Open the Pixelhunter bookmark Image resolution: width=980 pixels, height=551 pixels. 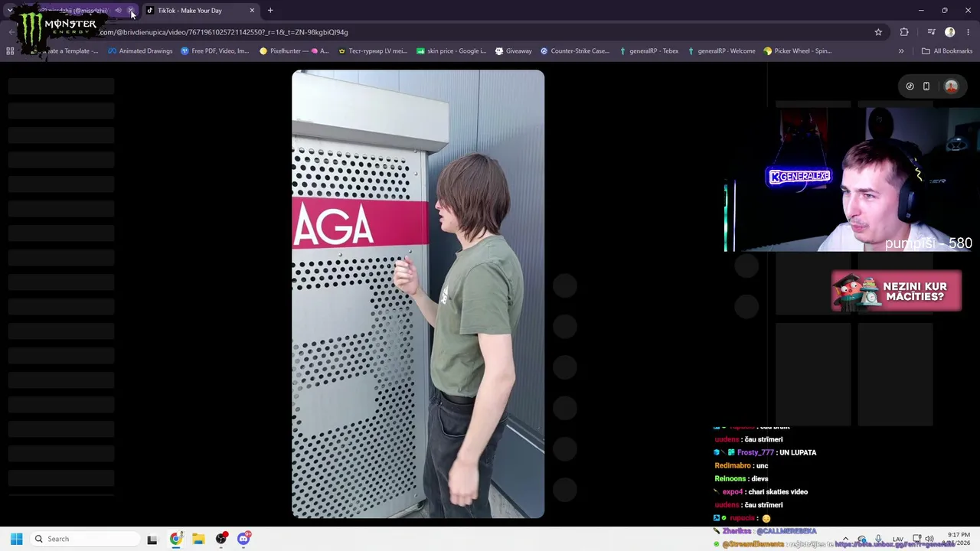click(294, 51)
